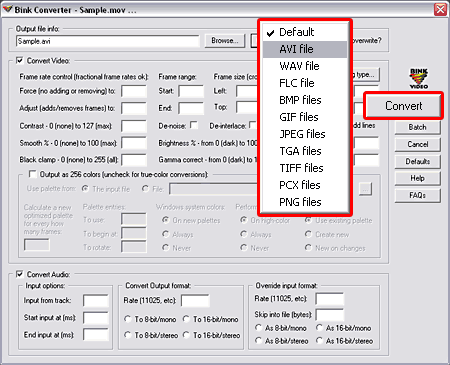Toggle the Convert Video checkbox
The width and height of the screenshot is (450, 365).
(x=20, y=60)
